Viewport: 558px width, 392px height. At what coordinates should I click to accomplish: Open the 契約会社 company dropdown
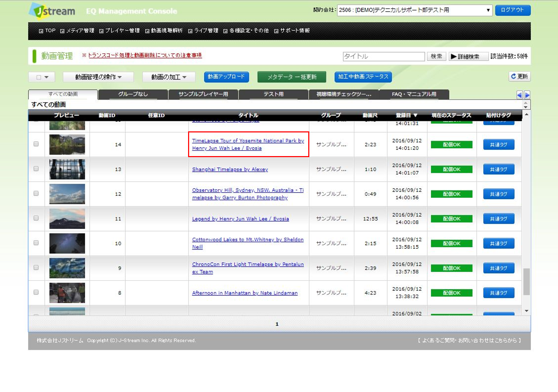point(414,10)
